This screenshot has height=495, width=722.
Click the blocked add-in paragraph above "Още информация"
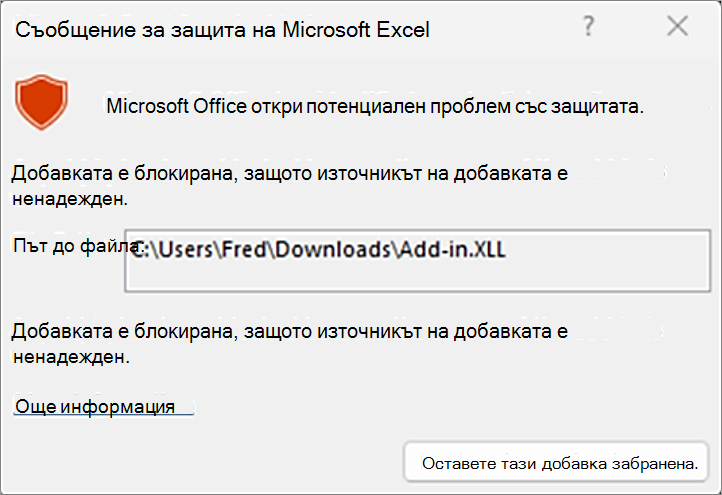coord(290,344)
